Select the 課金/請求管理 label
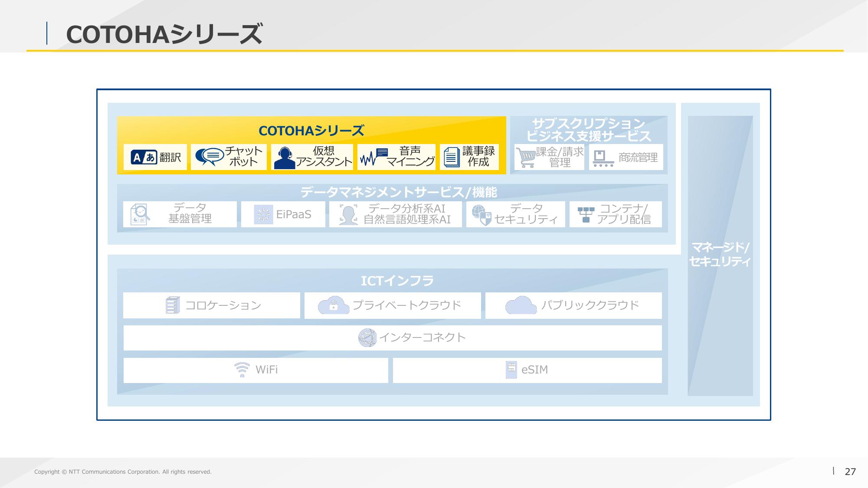Screen dimensions: 868x488 (560, 157)
